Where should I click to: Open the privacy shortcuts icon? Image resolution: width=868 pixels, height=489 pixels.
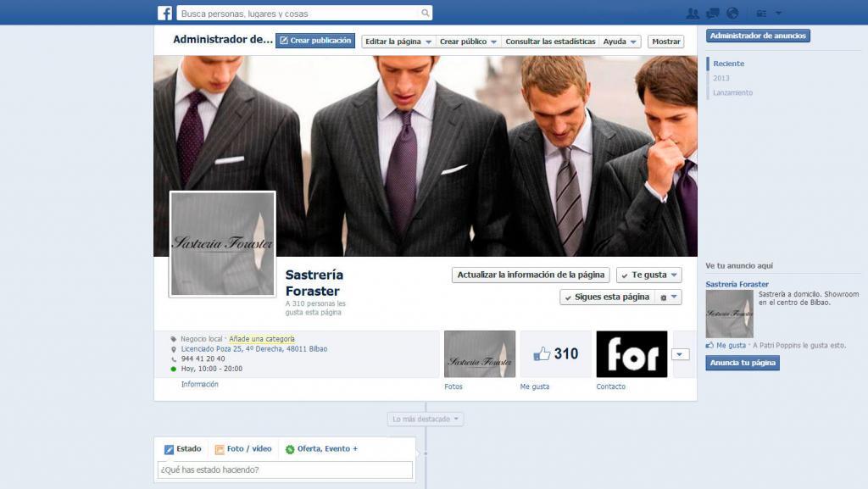(761, 13)
